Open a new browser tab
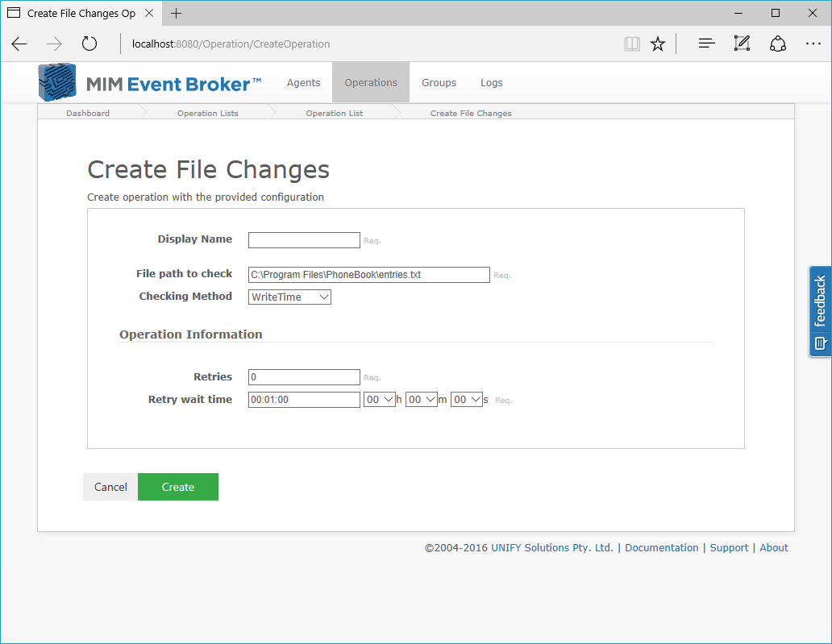 click(177, 13)
